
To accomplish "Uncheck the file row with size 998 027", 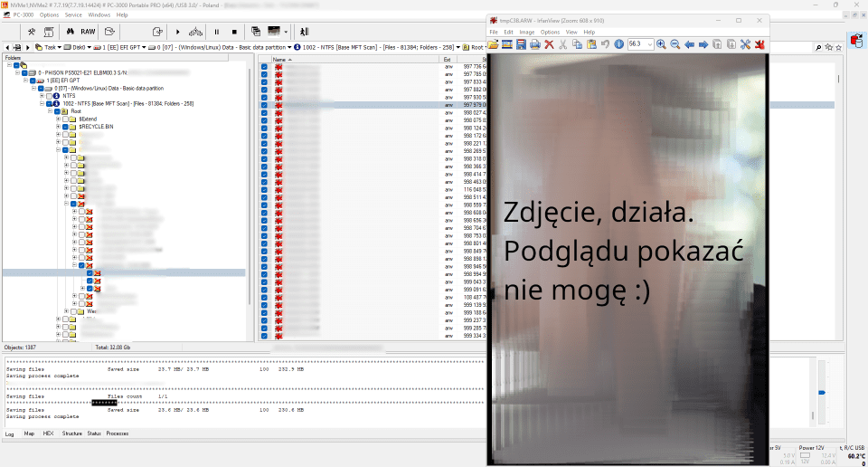I will [264, 112].
